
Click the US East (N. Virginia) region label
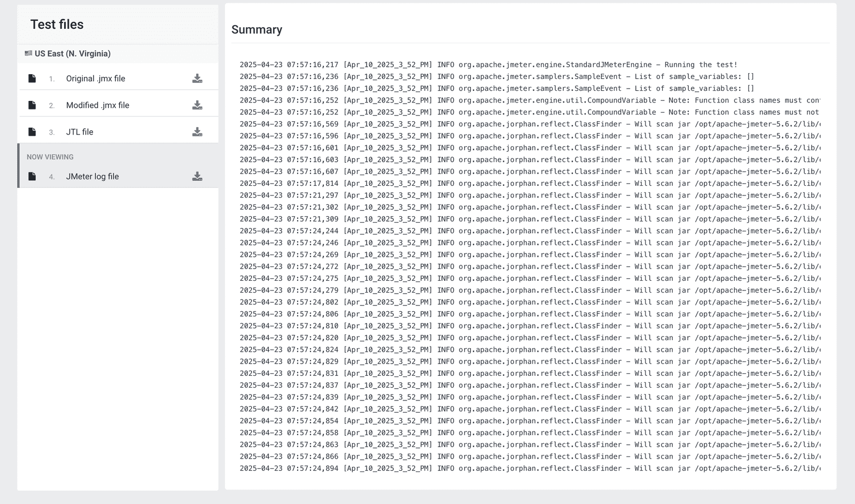pyautogui.click(x=73, y=53)
